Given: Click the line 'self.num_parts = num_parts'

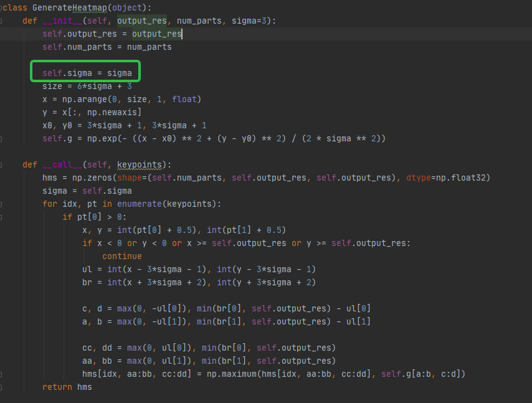Looking at the screenshot, I should tap(107, 47).
